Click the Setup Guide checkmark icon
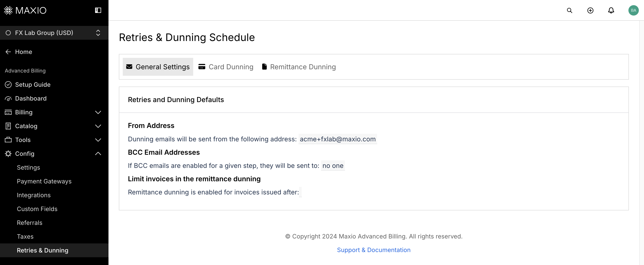The image size is (644, 265). [x=8, y=85]
